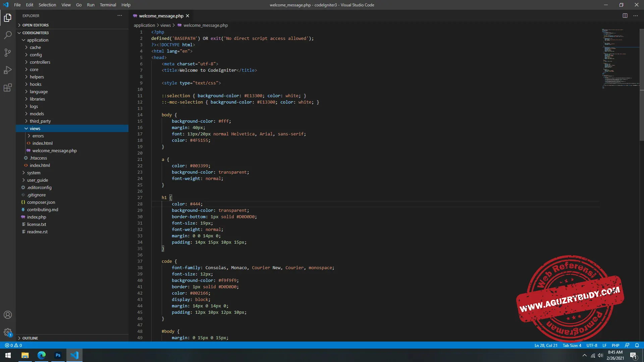
Task: Click LF end of line selector
Action: click(x=604, y=345)
